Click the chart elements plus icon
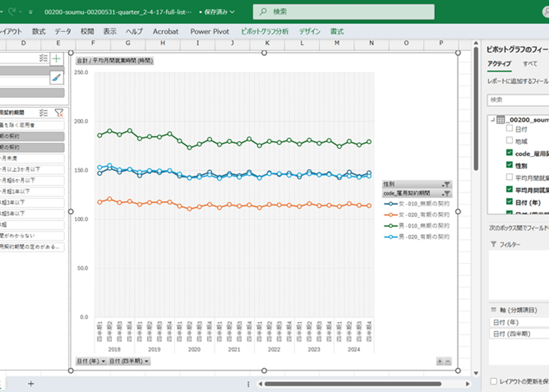The image size is (549, 392). pos(56,58)
